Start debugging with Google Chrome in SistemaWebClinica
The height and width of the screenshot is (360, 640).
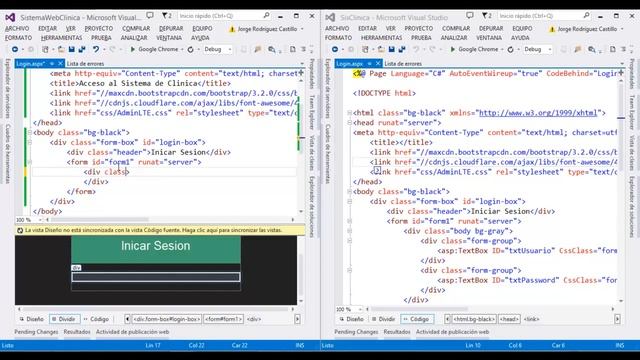pos(155,49)
